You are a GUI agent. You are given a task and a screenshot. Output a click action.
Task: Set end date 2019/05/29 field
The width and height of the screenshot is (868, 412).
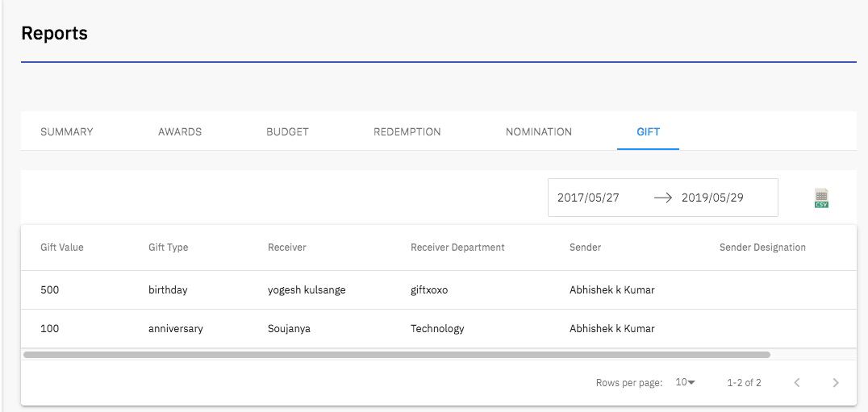tap(712, 198)
